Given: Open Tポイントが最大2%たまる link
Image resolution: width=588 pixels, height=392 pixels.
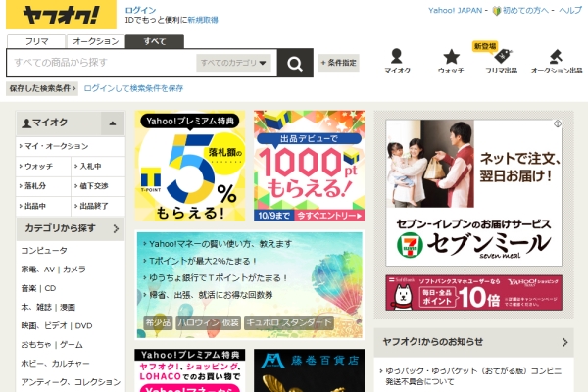Looking at the screenshot, I should click(203, 261).
